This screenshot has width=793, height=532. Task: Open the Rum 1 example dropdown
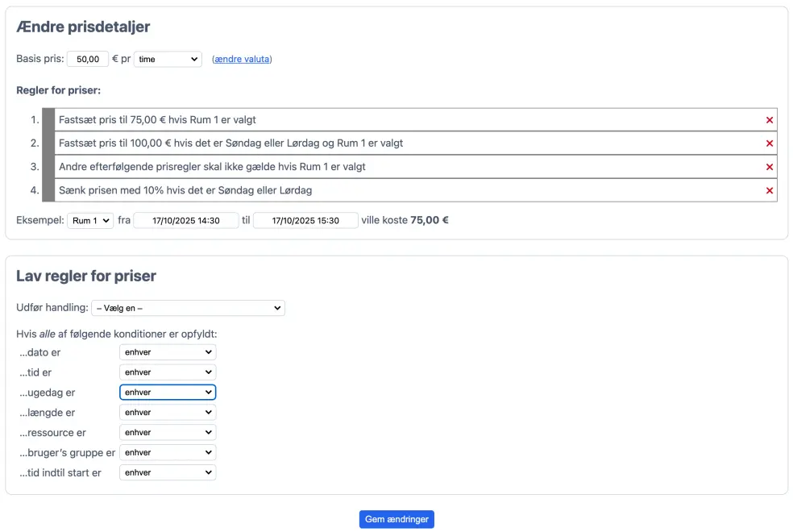89,221
